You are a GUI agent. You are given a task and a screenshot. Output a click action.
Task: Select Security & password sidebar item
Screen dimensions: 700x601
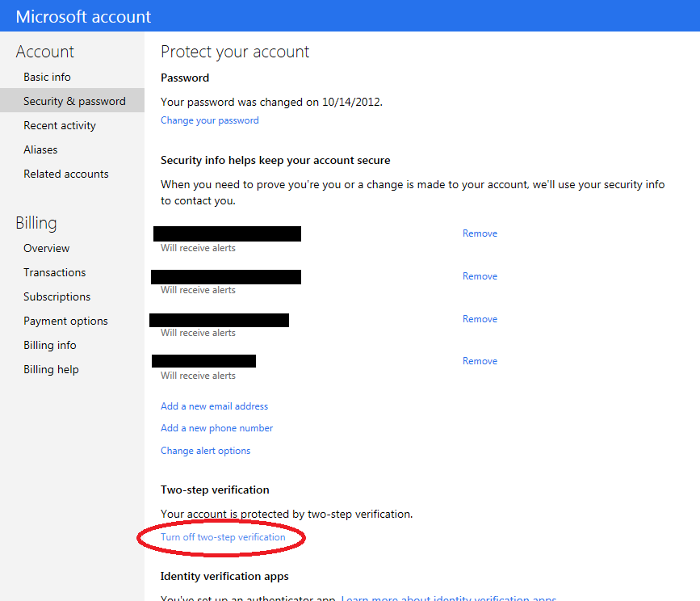click(72, 100)
